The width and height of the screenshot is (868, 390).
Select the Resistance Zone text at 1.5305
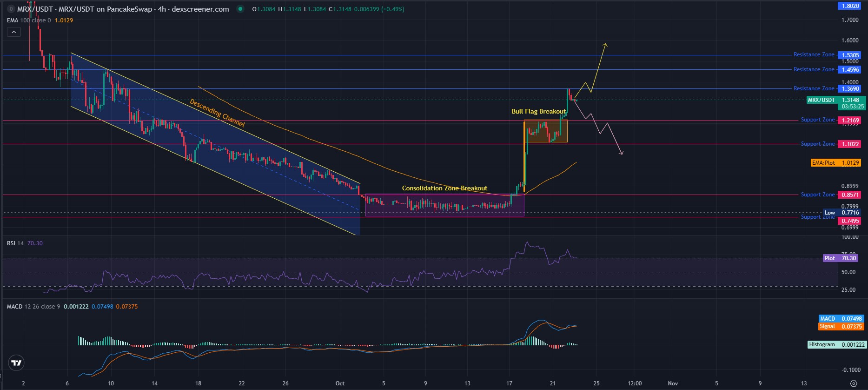pos(814,54)
